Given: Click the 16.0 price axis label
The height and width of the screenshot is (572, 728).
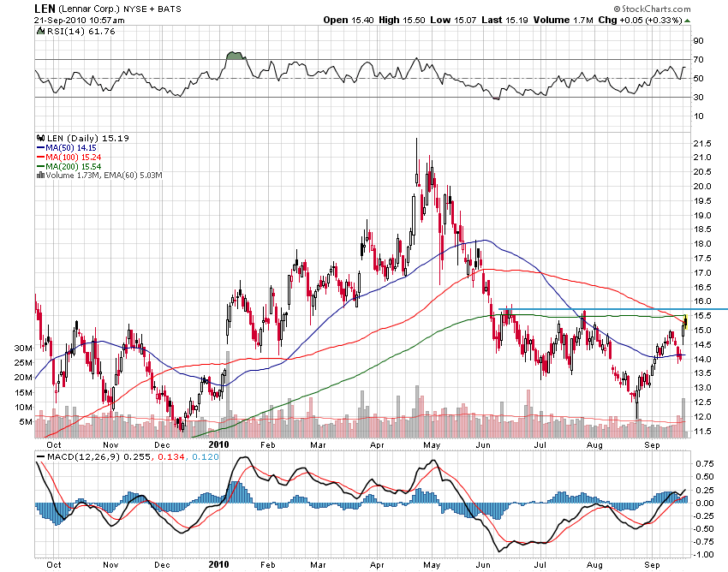Looking at the screenshot, I should coord(702,301).
